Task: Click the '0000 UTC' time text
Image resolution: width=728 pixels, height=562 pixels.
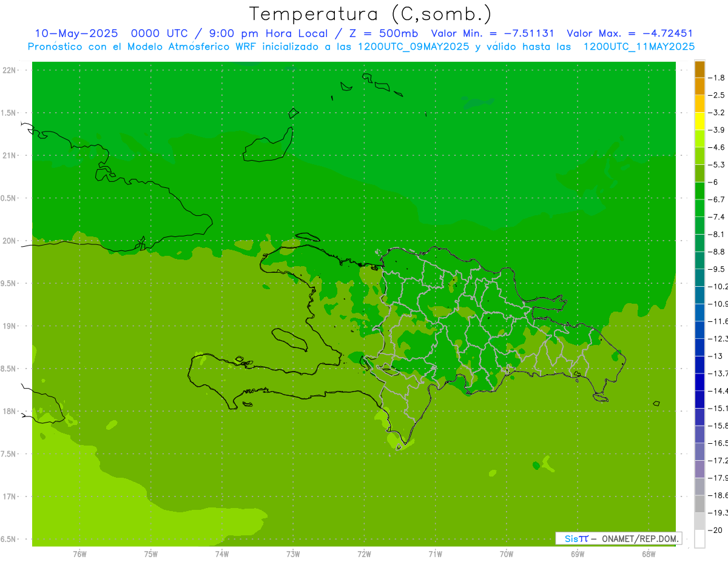Action: (159, 34)
